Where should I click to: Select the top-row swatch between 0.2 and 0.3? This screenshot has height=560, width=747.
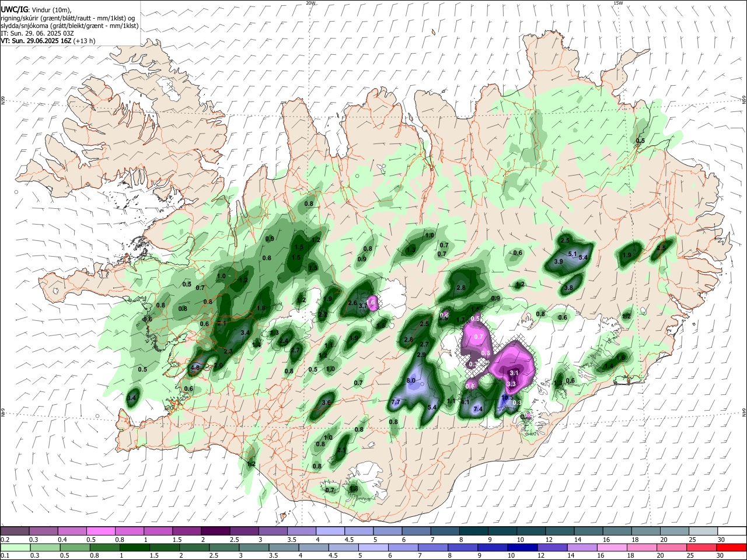point(15,531)
